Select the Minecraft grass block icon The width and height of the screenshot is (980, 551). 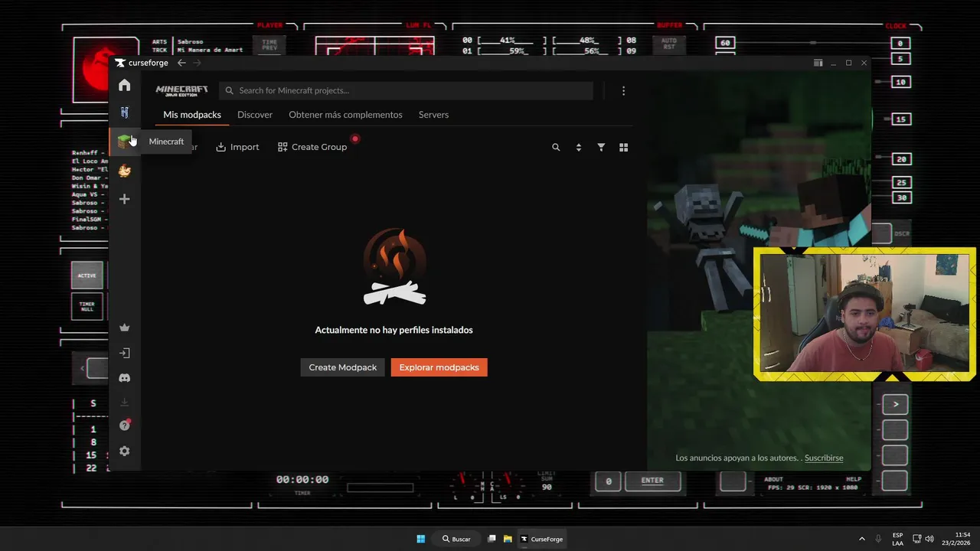[x=124, y=142]
